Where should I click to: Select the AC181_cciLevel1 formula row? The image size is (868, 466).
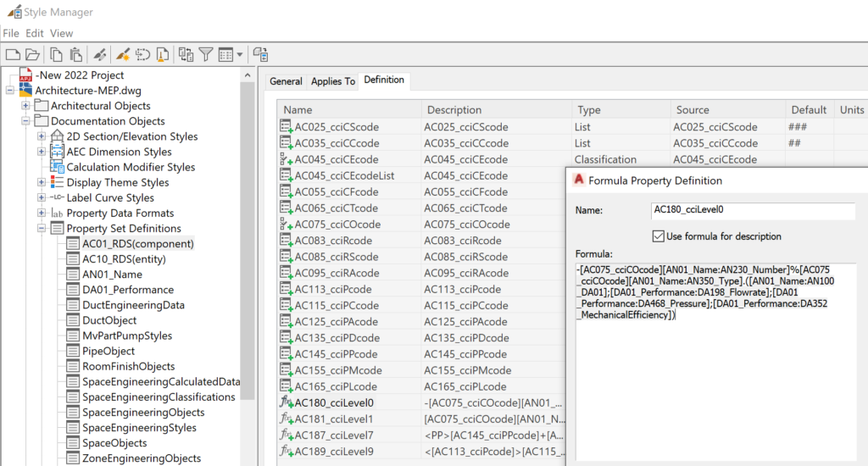pos(422,419)
